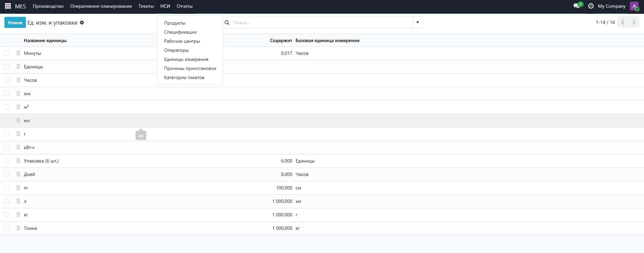Click the 0,017 value in Минуты row
Image resolution: width=644 pixels, height=253 pixels.
[x=287, y=53]
